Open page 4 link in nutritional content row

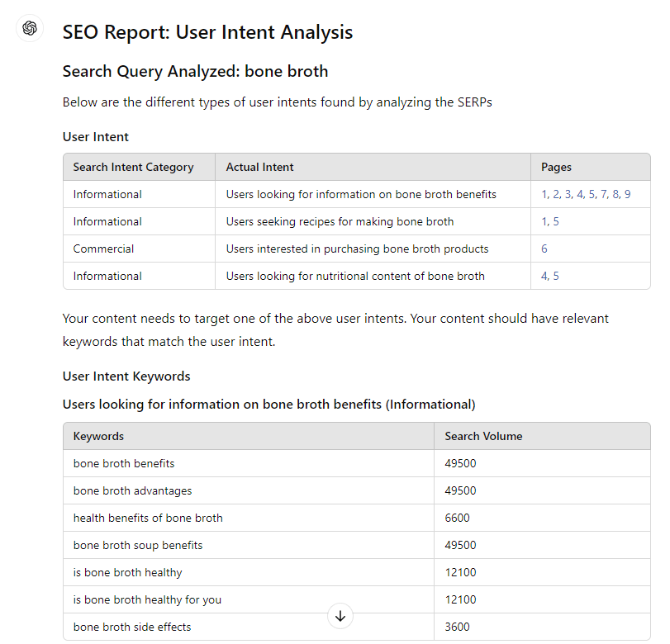pyautogui.click(x=544, y=277)
